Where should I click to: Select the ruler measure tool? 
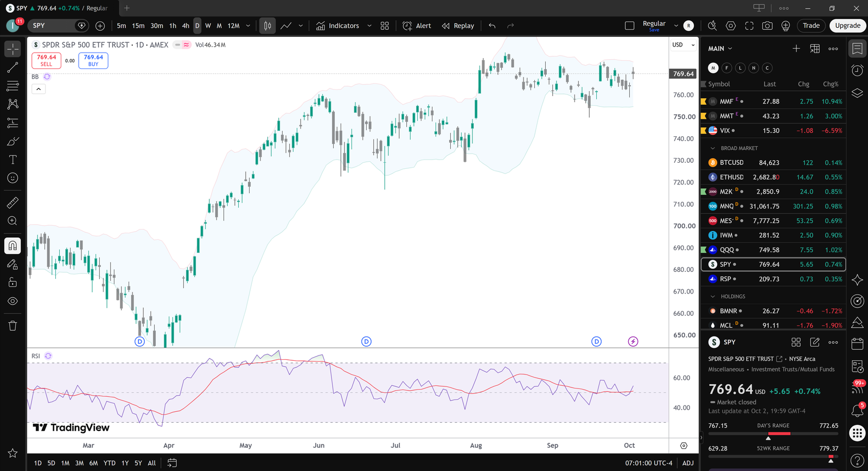coord(12,203)
